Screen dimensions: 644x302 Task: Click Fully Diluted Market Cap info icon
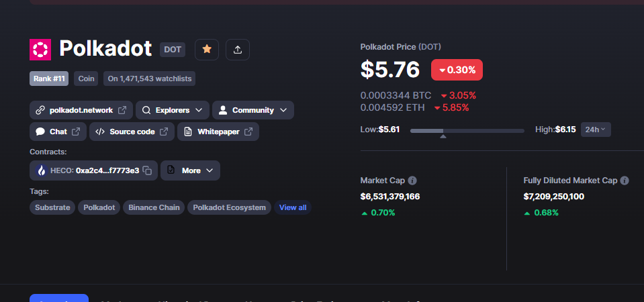(x=625, y=181)
